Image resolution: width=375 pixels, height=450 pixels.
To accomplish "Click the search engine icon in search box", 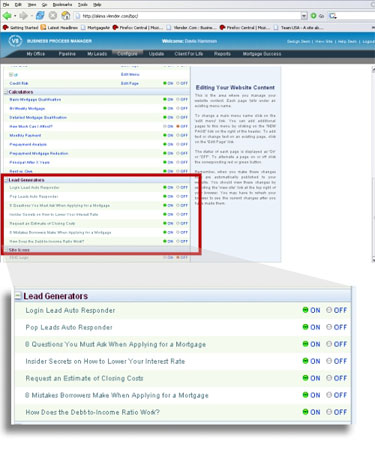I will [332, 16].
